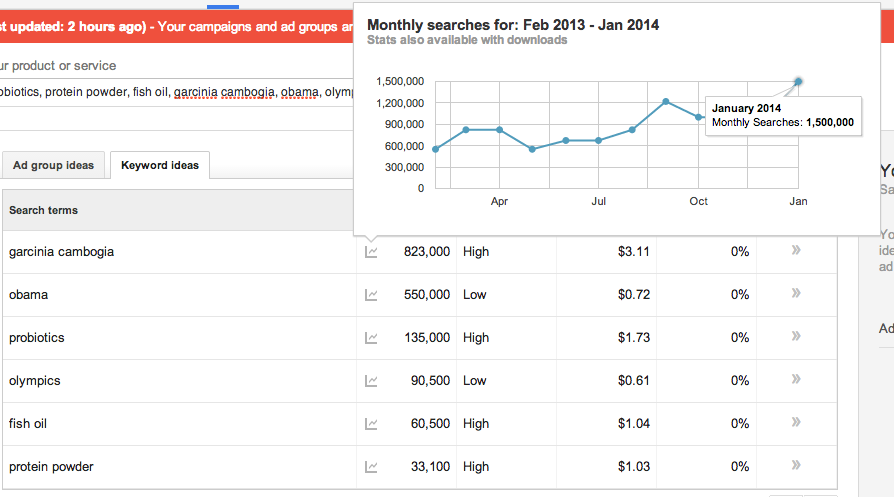Open trend chart icon for olympics
This screenshot has width=894, height=497.
[371, 381]
